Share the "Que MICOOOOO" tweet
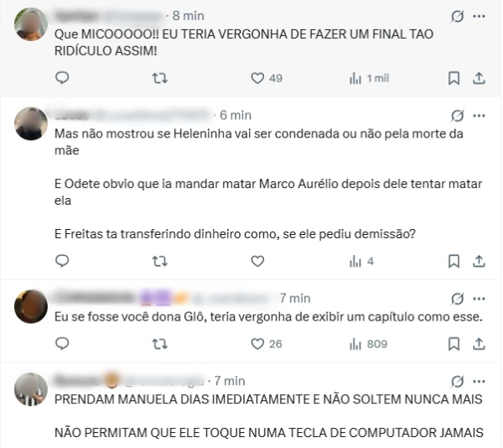 coord(479,78)
